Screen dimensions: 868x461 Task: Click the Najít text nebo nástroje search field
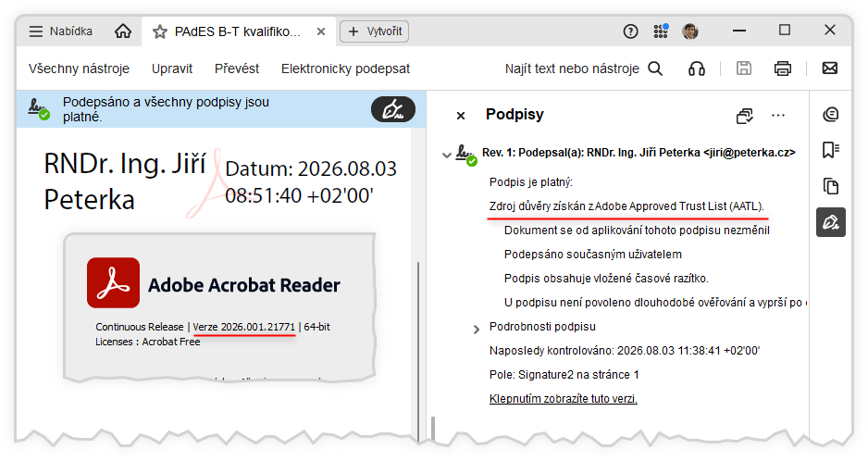click(x=572, y=69)
